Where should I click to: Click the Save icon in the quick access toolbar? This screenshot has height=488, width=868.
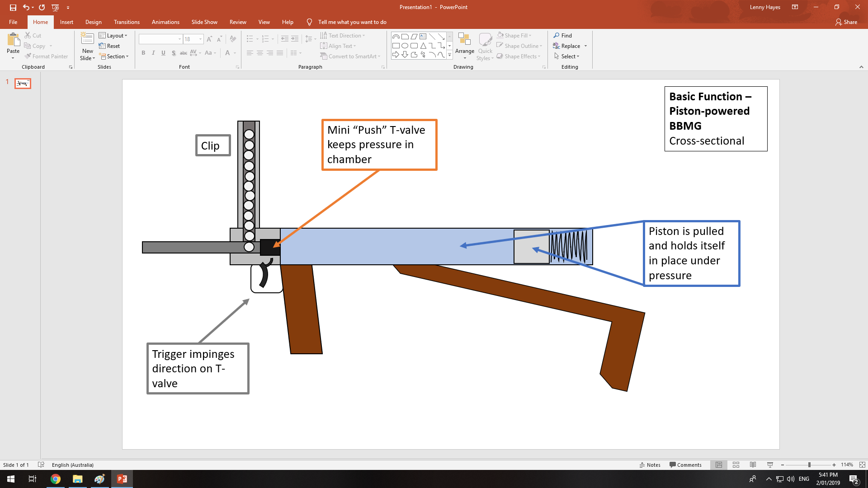[x=13, y=7]
